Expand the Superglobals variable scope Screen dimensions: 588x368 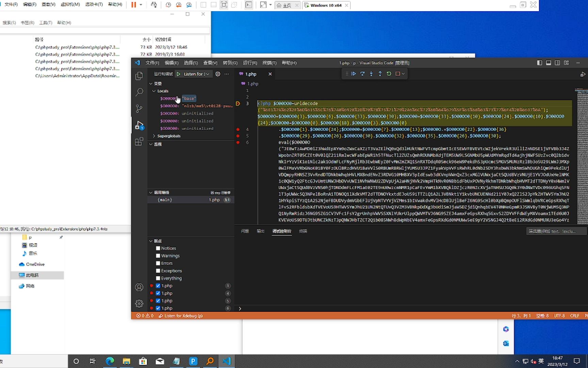tap(154, 136)
